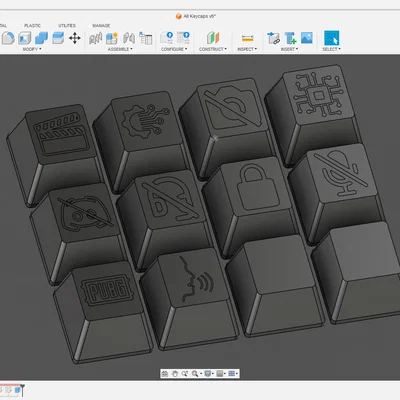This screenshot has width=400, height=400.
Task: Select the muted microphone keycap
Action: (x=342, y=173)
